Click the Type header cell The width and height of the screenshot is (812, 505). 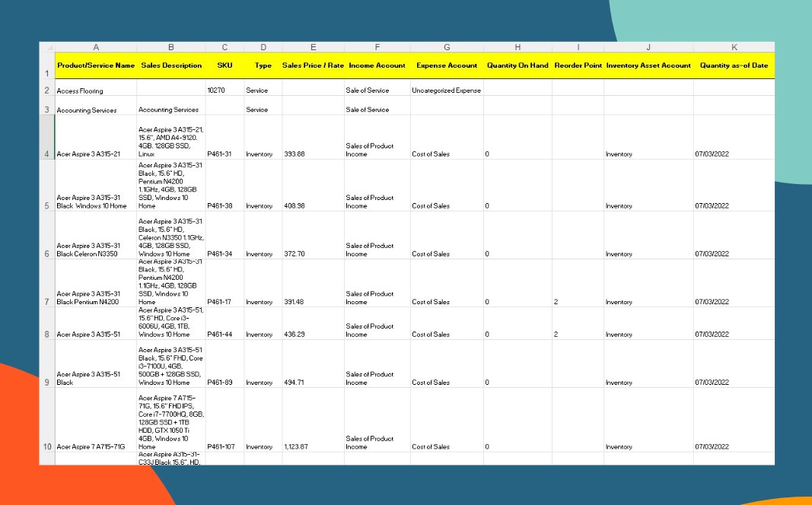[x=263, y=65]
